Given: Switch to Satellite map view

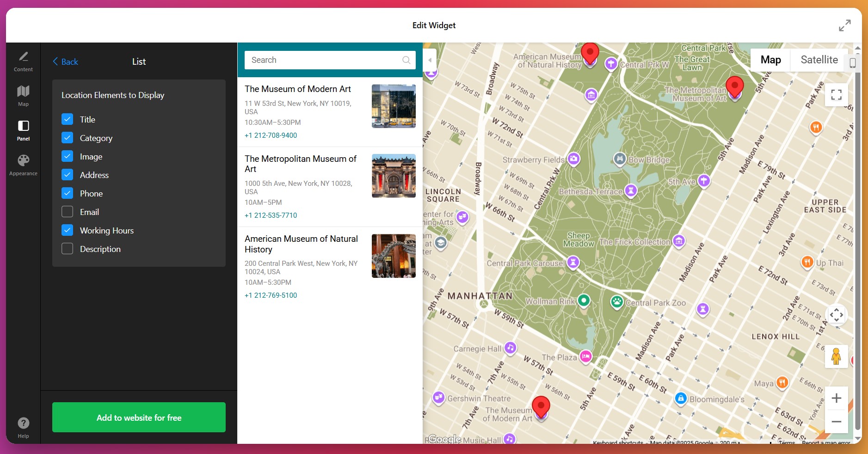Looking at the screenshot, I should [818, 60].
